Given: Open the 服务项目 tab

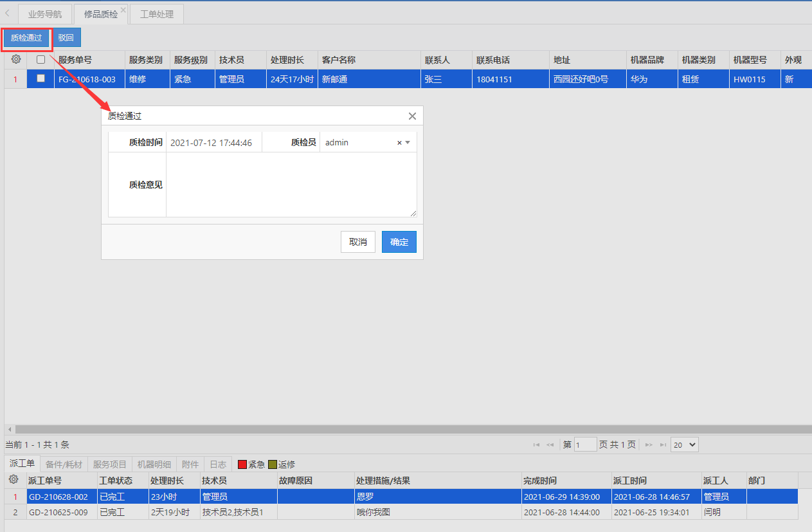Looking at the screenshot, I should click(x=110, y=464).
